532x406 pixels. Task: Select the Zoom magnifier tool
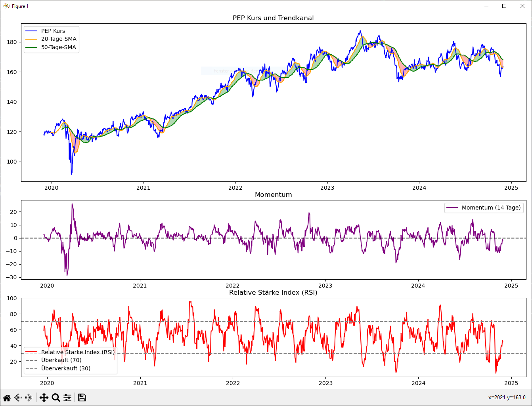tap(56, 398)
